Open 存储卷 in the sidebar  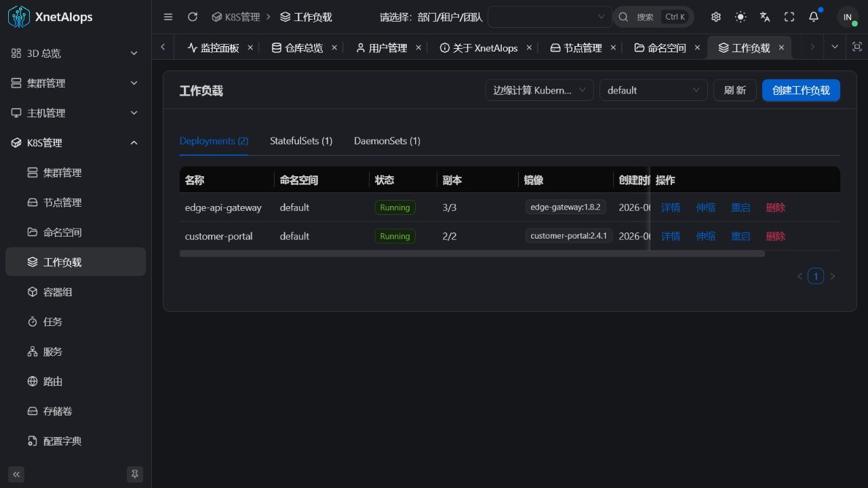pyautogui.click(x=75, y=411)
